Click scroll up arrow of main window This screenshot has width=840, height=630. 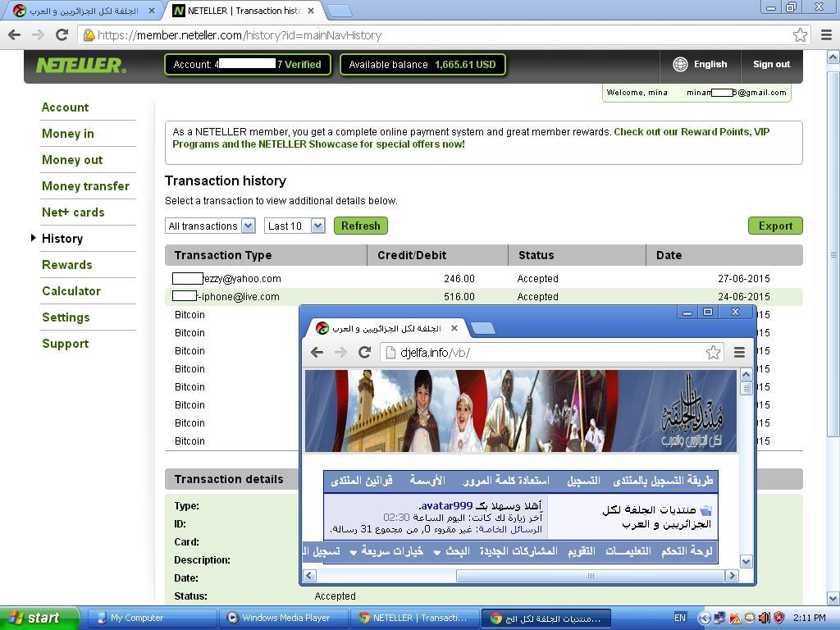point(833,57)
